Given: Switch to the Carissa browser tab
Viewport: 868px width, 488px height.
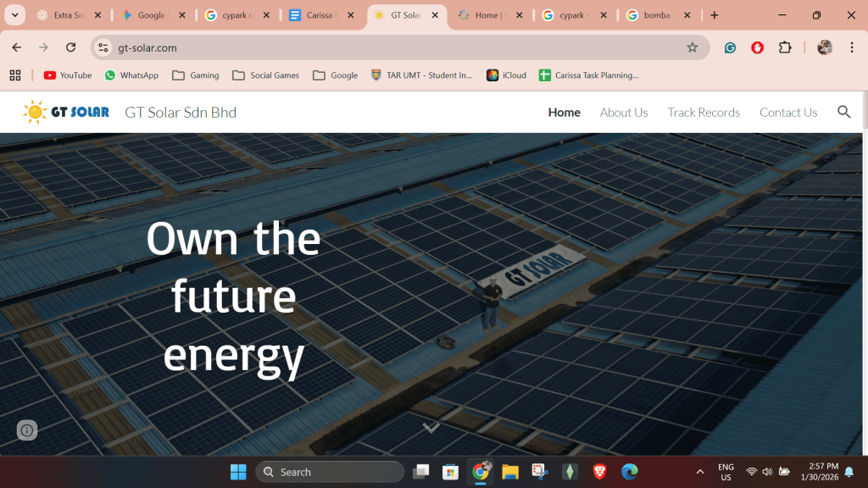Looking at the screenshot, I should coord(322,14).
